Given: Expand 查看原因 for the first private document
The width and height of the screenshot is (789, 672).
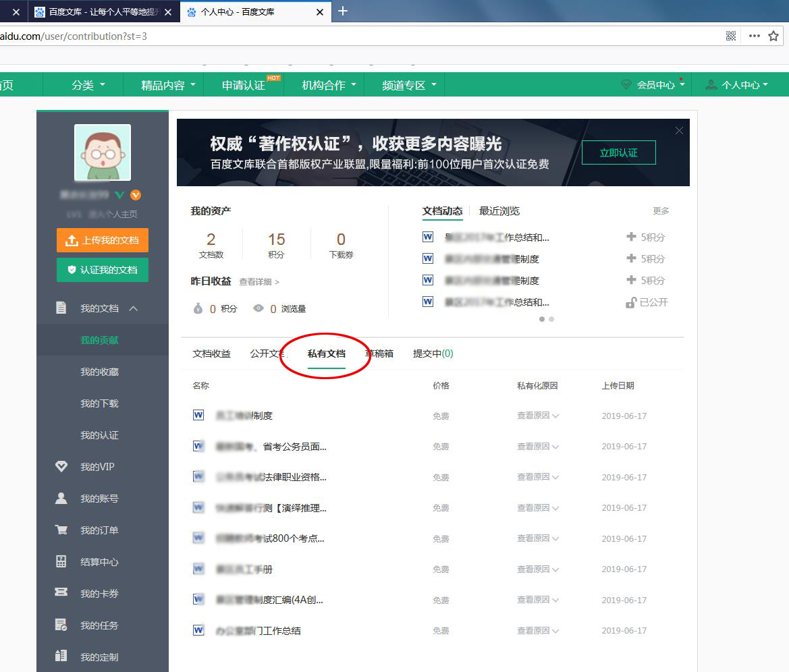Looking at the screenshot, I should 538,416.
